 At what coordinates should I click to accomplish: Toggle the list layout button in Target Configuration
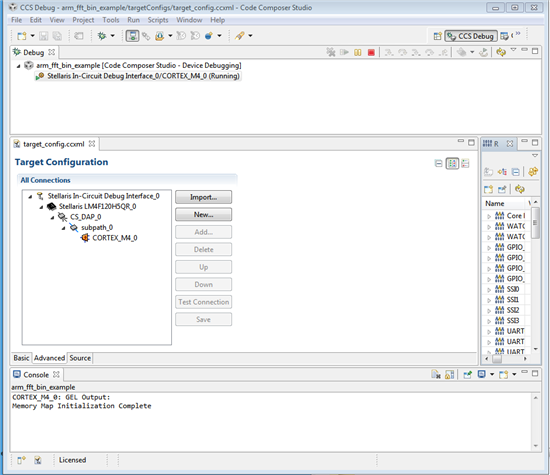click(x=465, y=163)
